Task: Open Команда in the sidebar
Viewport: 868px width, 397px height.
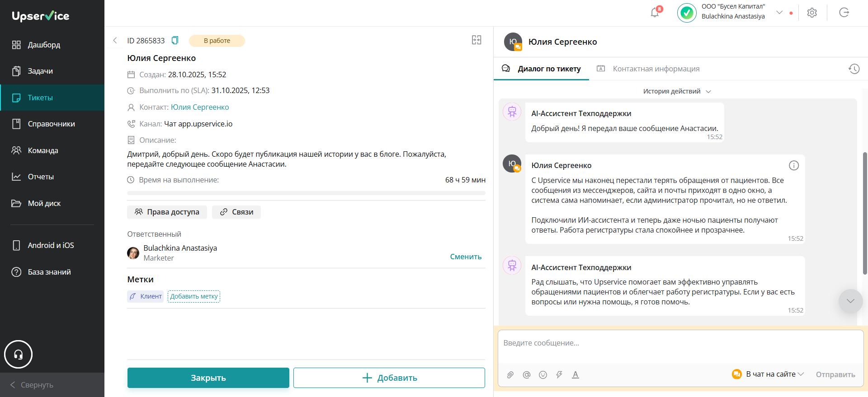Action: (x=52, y=150)
